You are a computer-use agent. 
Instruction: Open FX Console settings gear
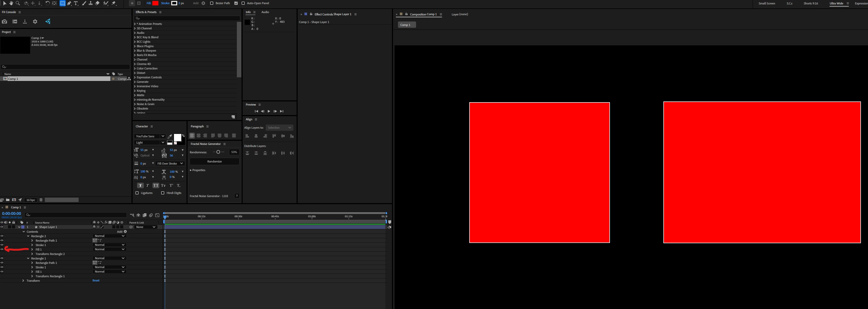35,21
